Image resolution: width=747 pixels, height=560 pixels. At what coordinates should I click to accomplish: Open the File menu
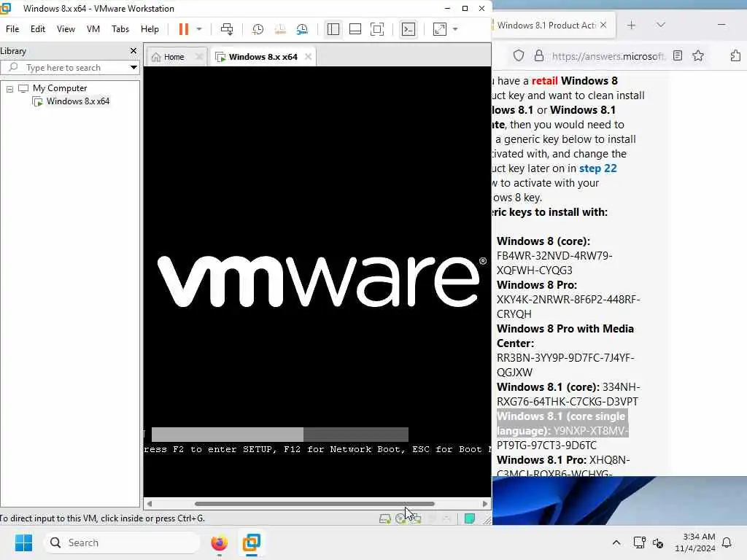click(x=12, y=29)
